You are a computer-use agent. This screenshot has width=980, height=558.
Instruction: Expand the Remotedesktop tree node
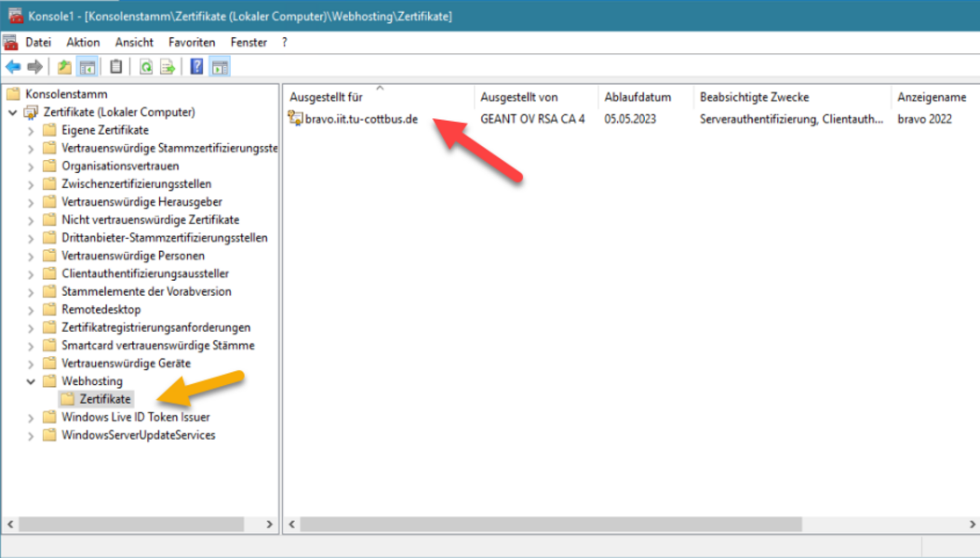pyautogui.click(x=31, y=310)
